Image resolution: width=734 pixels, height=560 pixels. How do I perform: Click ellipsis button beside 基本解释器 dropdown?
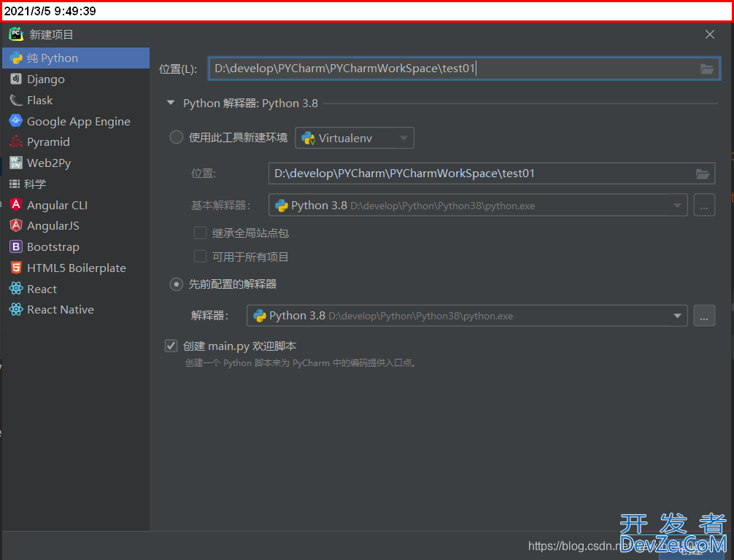[704, 206]
